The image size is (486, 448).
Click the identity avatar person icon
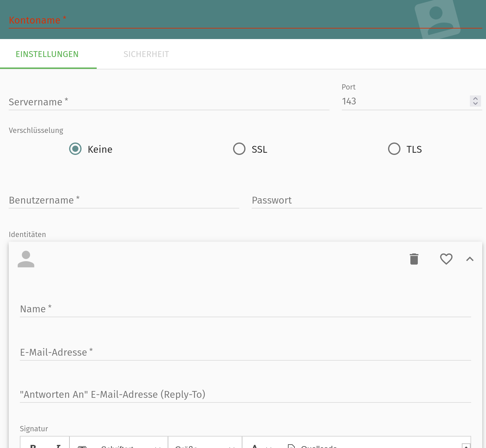pyautogui.click(x=26, y=259)
